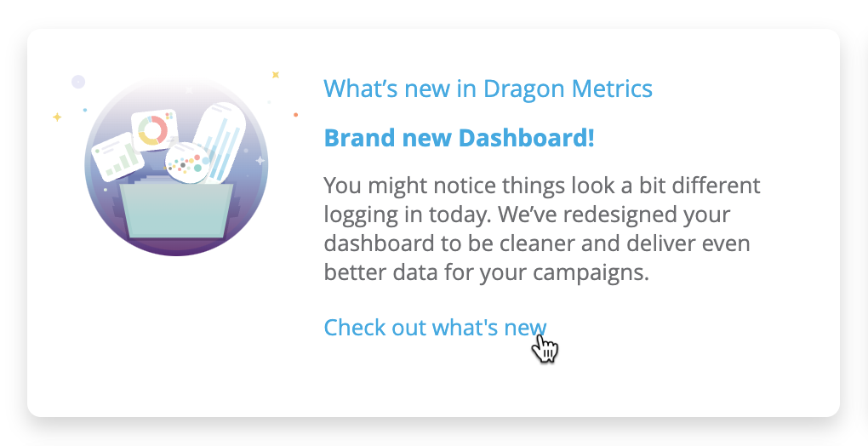Click the dashboard redesign description paragraph
The height and width of the screenshot is (446, 868).
tap(541, 228)
